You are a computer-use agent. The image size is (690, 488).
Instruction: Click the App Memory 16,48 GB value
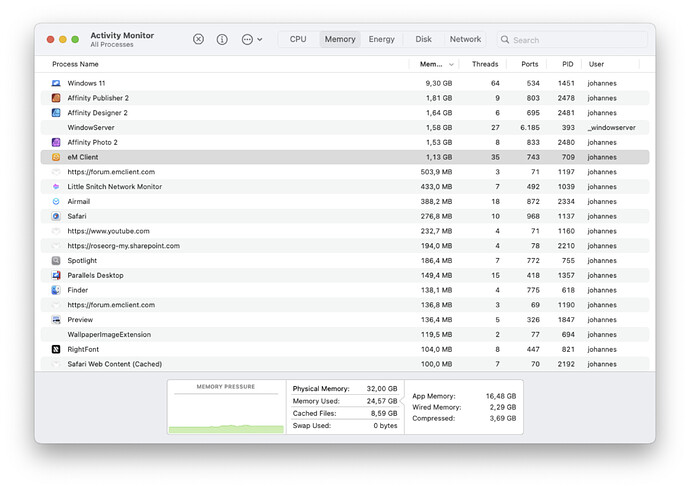pos(501,396)
